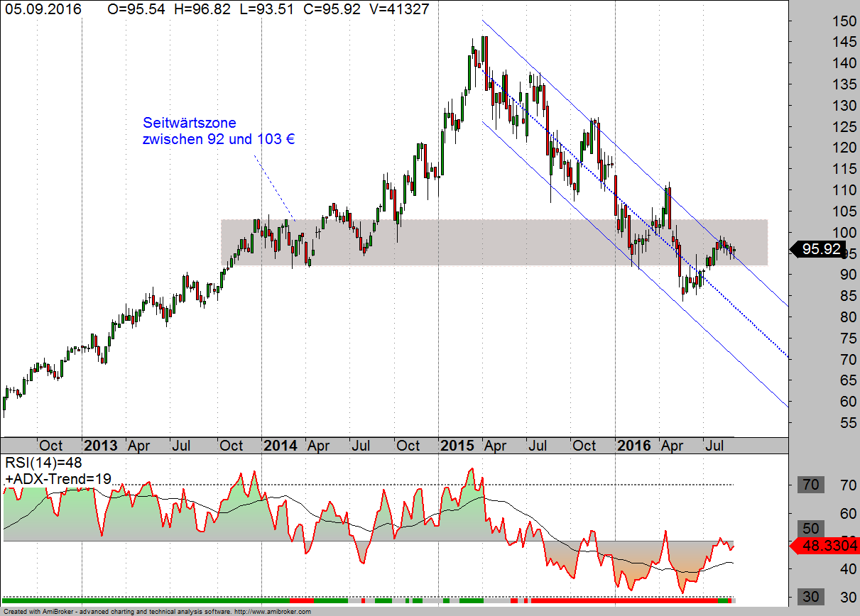Click the Jul label between 2013 and 2014
Viewport: 860px width, 616px height.
click(182, 446)
